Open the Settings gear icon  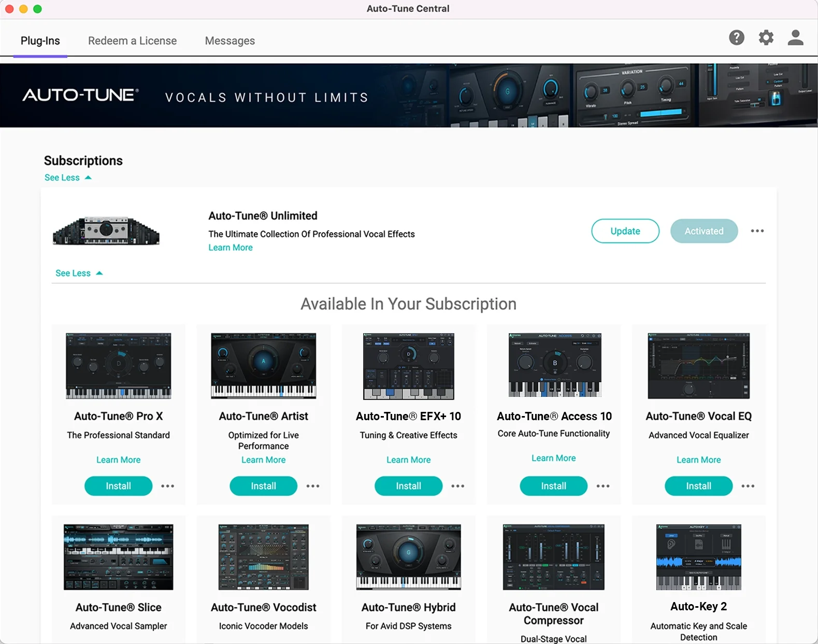[766, 37]
